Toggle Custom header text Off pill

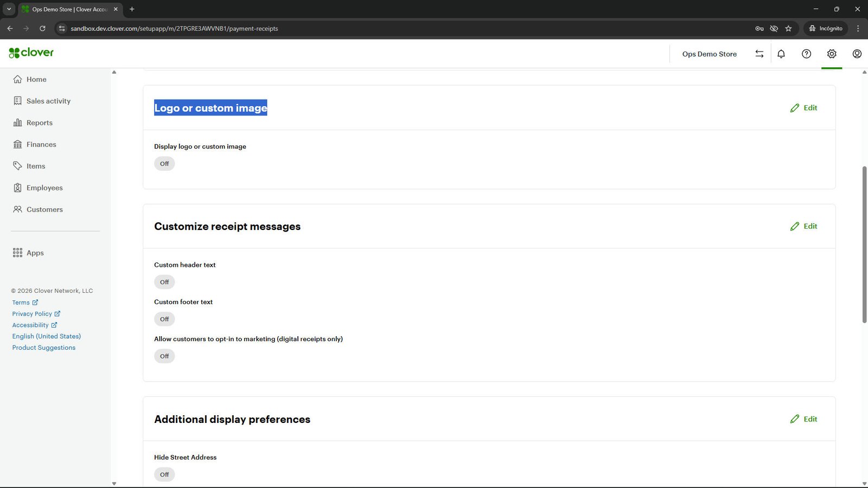point(164,282)
